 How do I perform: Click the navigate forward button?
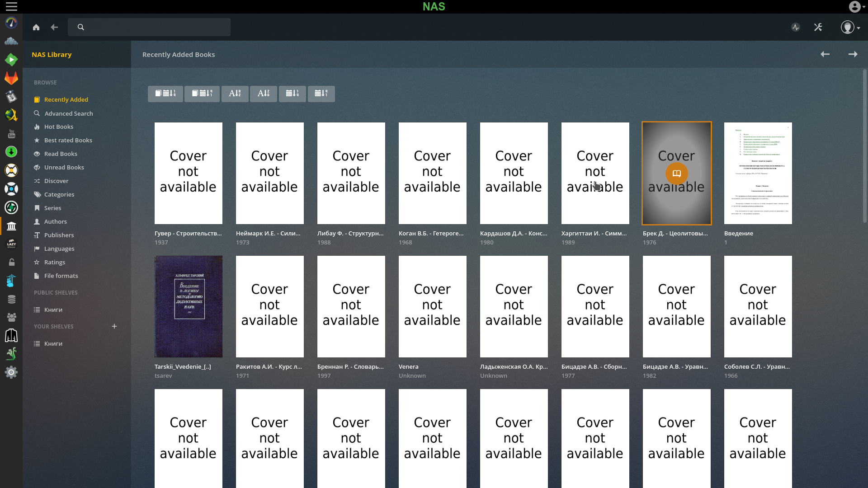click(x=853, y=54)
